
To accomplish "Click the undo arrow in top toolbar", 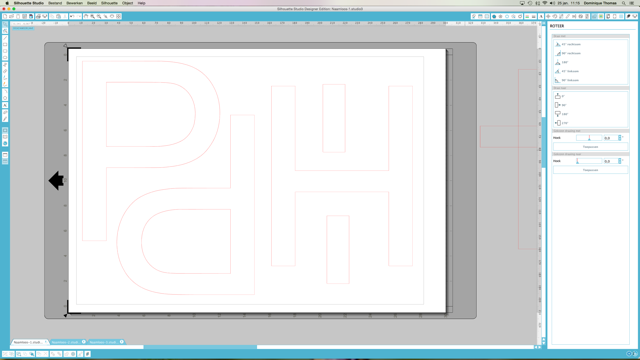I will tap(72, 16).
